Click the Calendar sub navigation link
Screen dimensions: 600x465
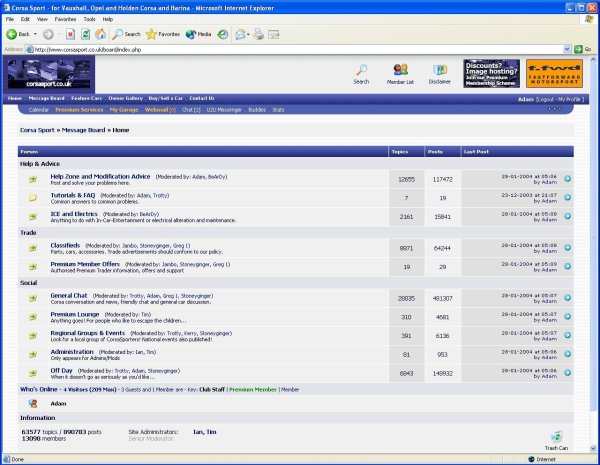[x=39, y=110]
